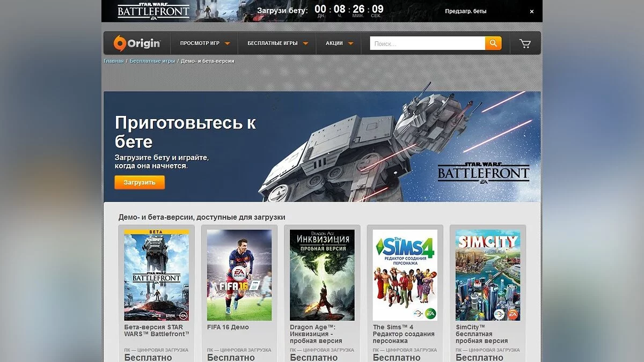The width and height of the screenshot is (644, 362).
Task: Click the Battlefront logo on the hero banner
Action: [x=484, y=173]
